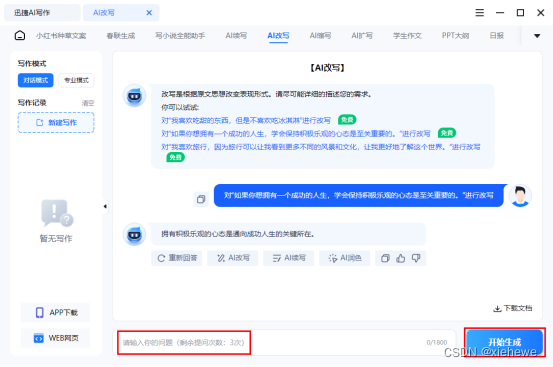Try the ice cream sentence rewrite example

(x=246, y=121)
